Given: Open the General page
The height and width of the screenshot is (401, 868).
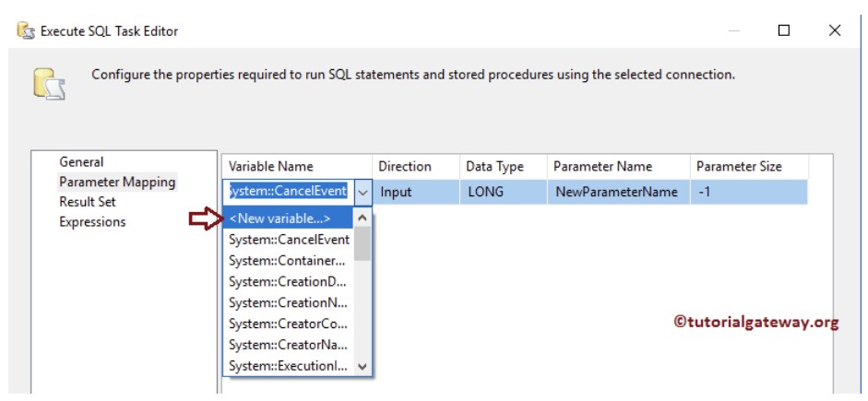Looking at the screenshot, I should pyautogui.click(x=81, y=162).
